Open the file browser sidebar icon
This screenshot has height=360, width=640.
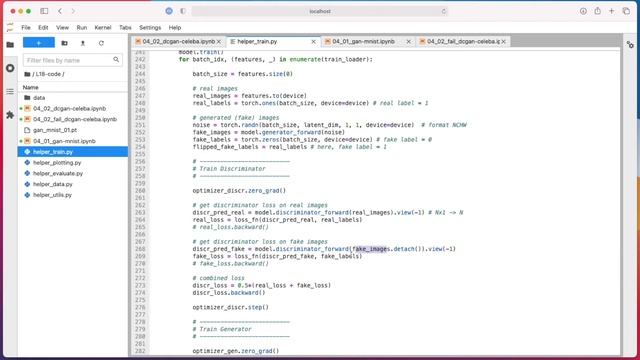10,44
